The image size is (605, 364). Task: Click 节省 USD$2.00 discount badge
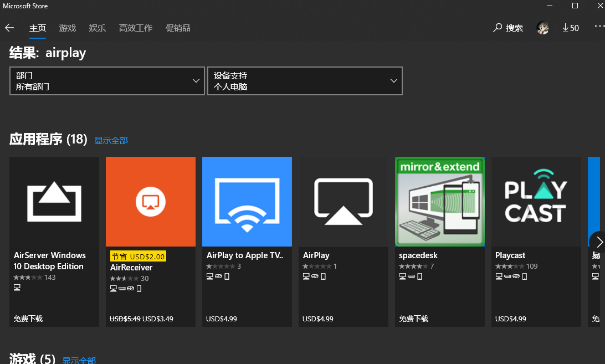[138, 257]
